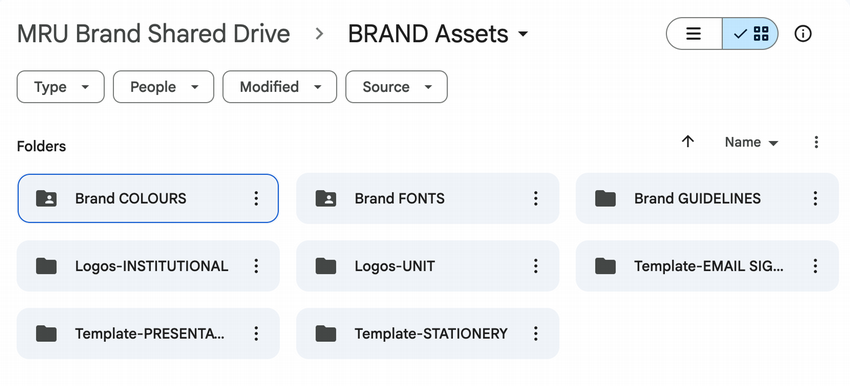Click the Template-PRESENTA folder icon
The height and width of the screenshot is (386, 850).
47,333
